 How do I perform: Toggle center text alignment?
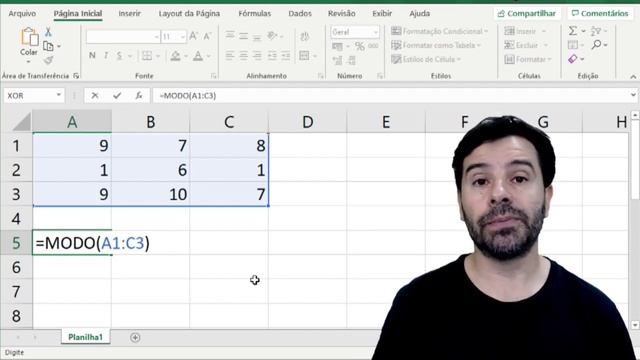coord(244,56)
